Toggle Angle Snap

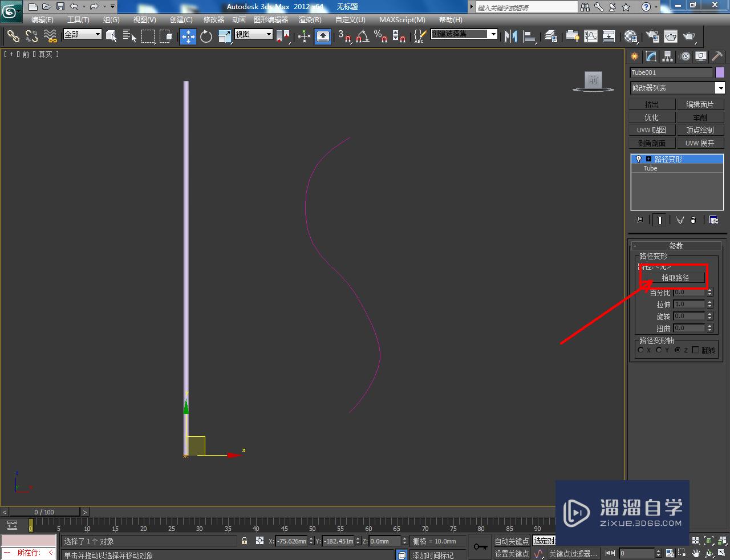pos(362,36)
